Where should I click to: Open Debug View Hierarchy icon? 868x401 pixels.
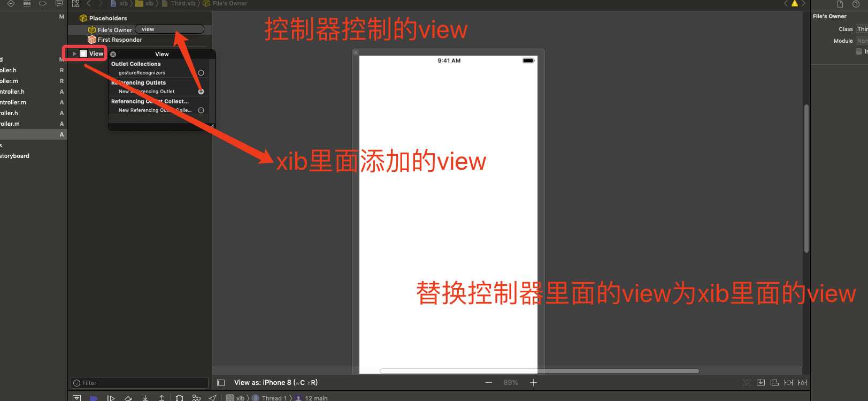(179, 398)
